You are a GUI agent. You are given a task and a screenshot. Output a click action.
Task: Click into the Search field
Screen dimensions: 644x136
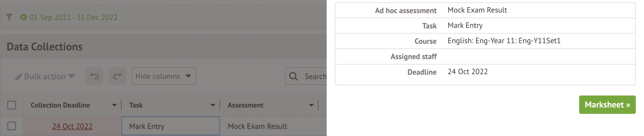point(315,76)
